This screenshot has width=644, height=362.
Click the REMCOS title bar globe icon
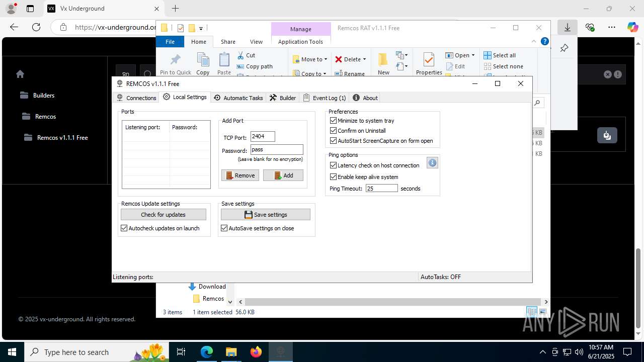(x=120, y=83)
